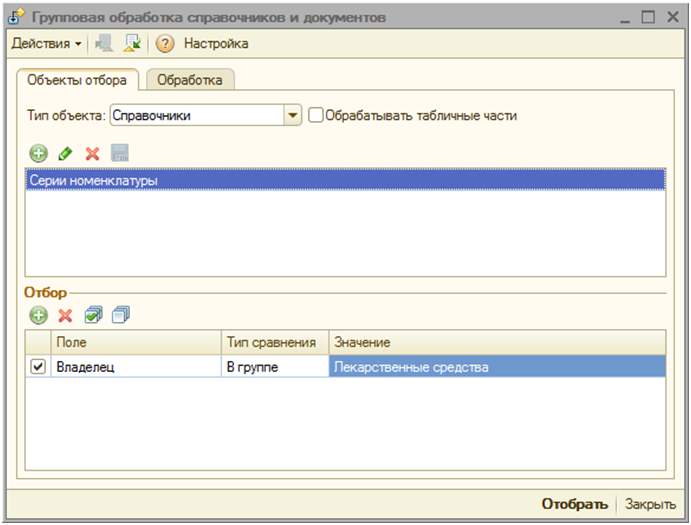This screenshot has width=691, height=525.
Task: Select the Серии номенклатуры list row
Action: [344, 180]
